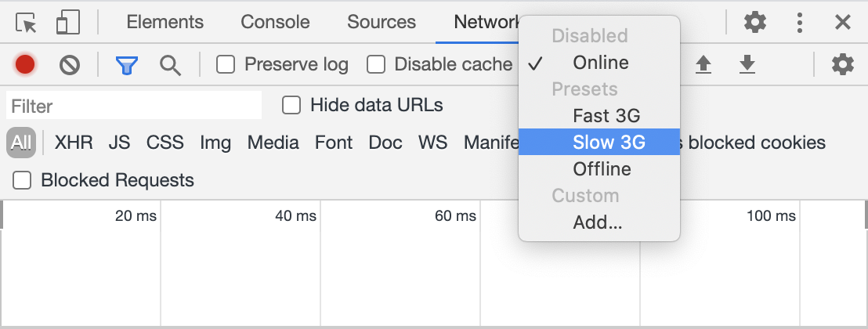
Task: Stop recording the network log
Action: pyautogui.click(x=25, y=64)
